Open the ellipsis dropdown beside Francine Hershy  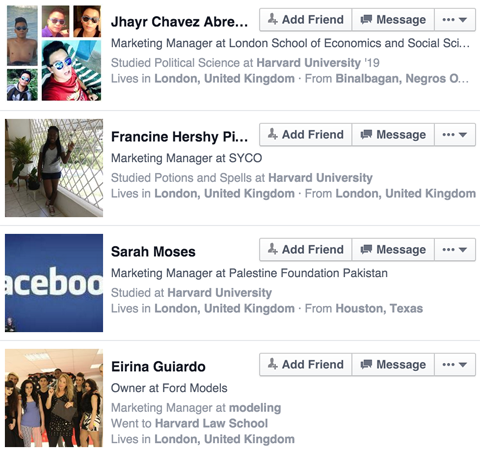(455, 135)
